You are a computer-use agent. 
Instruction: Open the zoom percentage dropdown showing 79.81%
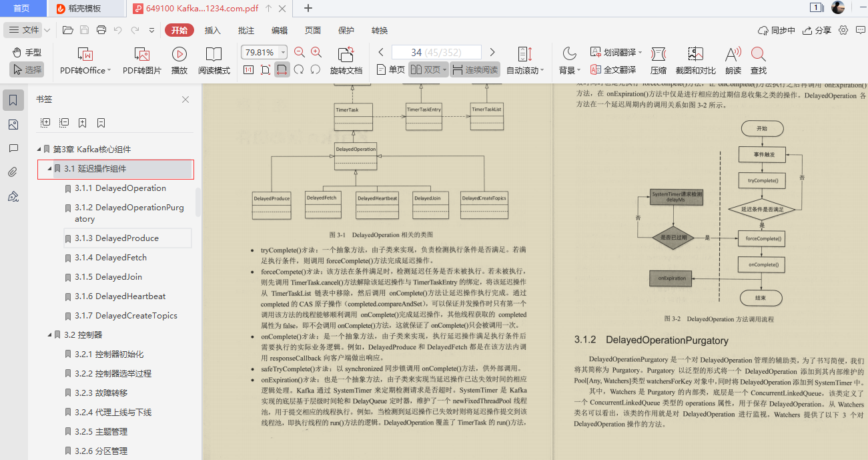(283, 52)
